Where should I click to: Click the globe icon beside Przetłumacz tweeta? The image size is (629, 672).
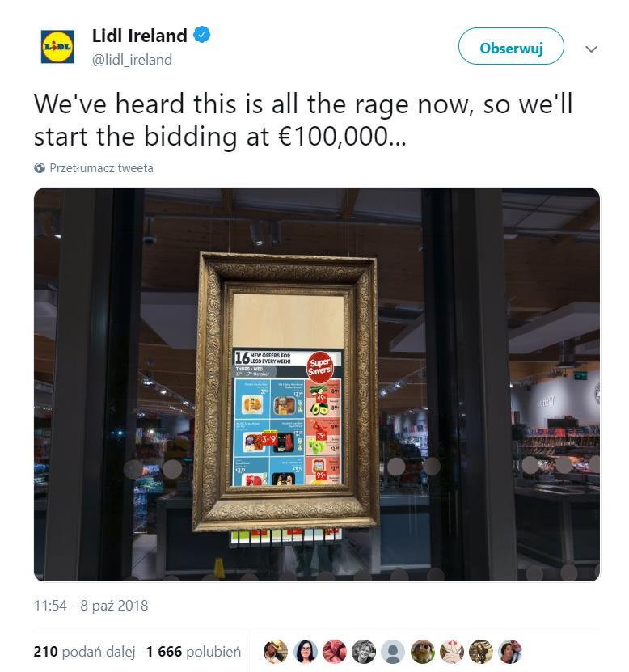(40, 167)
